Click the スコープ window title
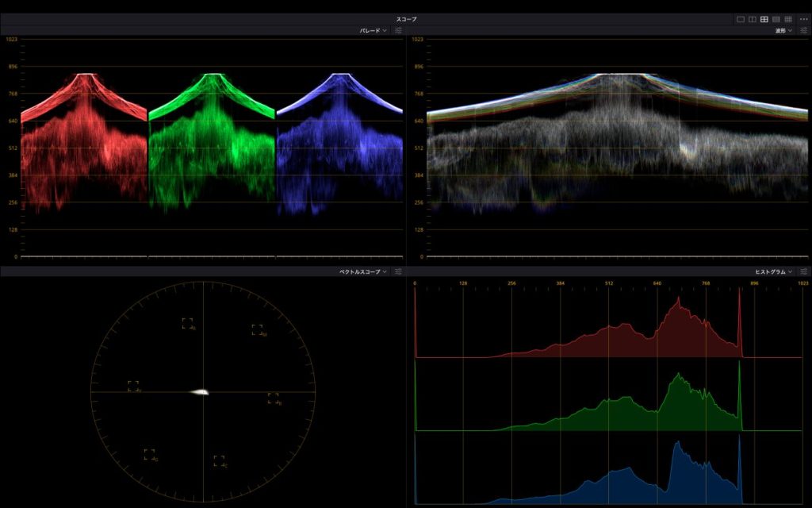The image size is (812, 508). (x=406, y=19)
